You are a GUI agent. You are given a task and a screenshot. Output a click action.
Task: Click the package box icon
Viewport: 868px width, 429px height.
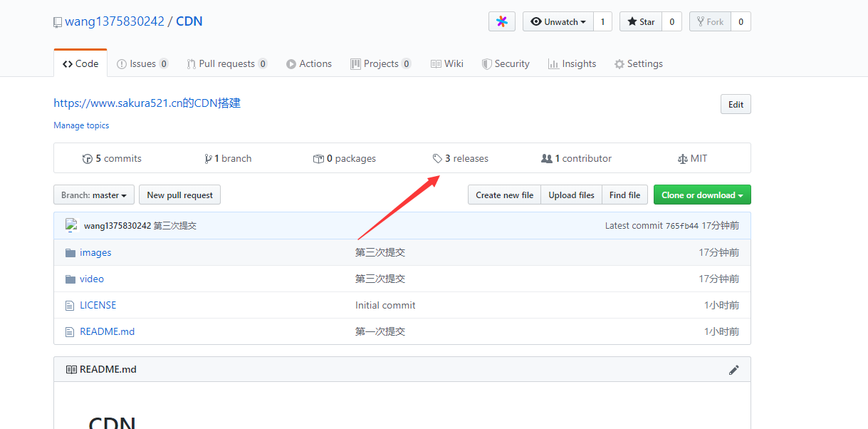click(x=318, y=159)
